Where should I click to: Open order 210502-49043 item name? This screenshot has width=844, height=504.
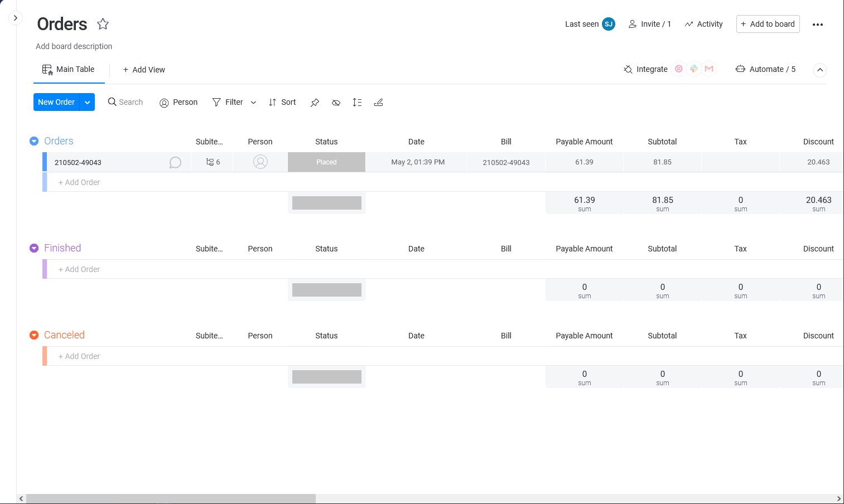(x=78, y=162)
